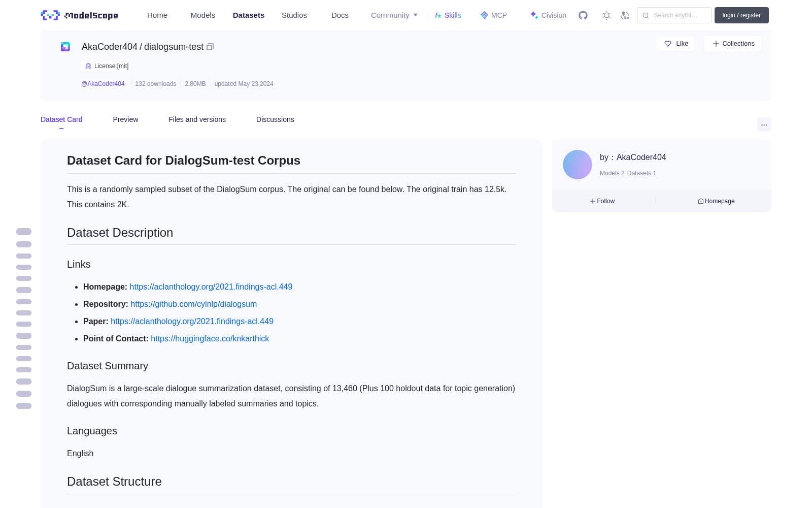Switch to the Preview tab
812x508 pixels.
pos(125,119)
